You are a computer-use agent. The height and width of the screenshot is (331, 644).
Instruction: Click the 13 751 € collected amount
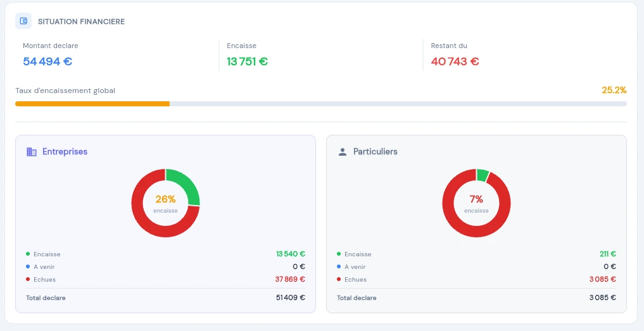click(x=247, y=61)
